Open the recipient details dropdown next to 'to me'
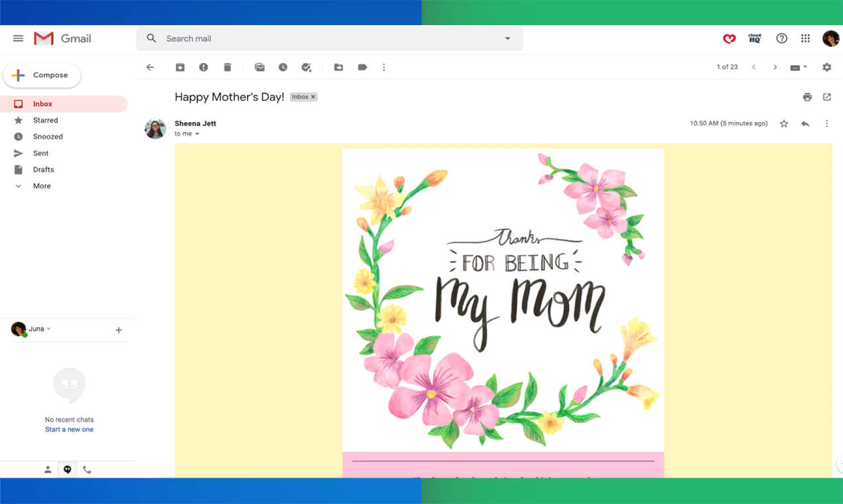 tap(197, 133)
